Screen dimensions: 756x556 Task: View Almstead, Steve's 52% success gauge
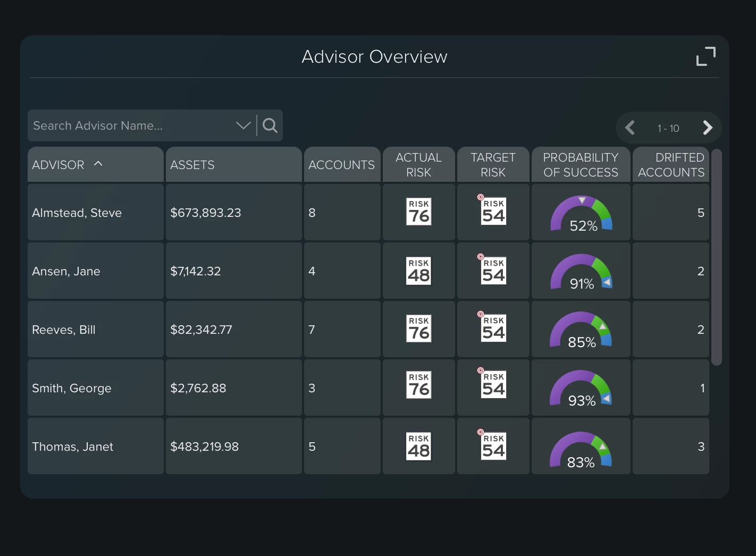(581, 214)
